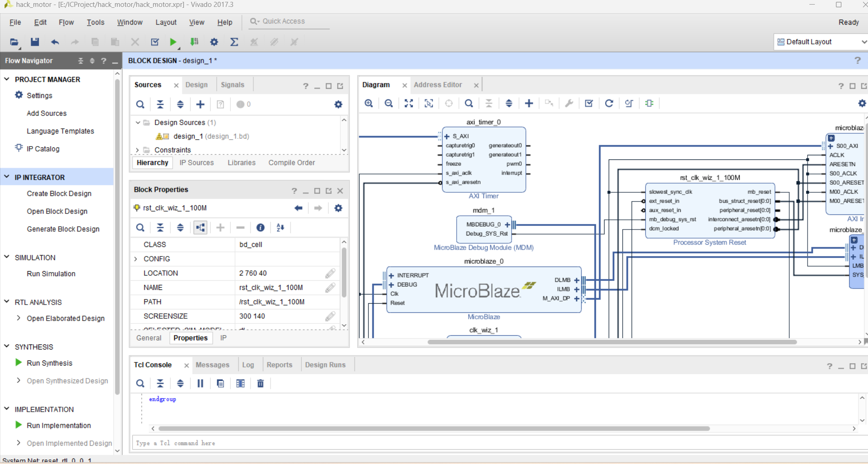This screenshot has height=464, width=868.
Task: Toggle group-by-category view in Block Properties
Action: pos(200,227)
